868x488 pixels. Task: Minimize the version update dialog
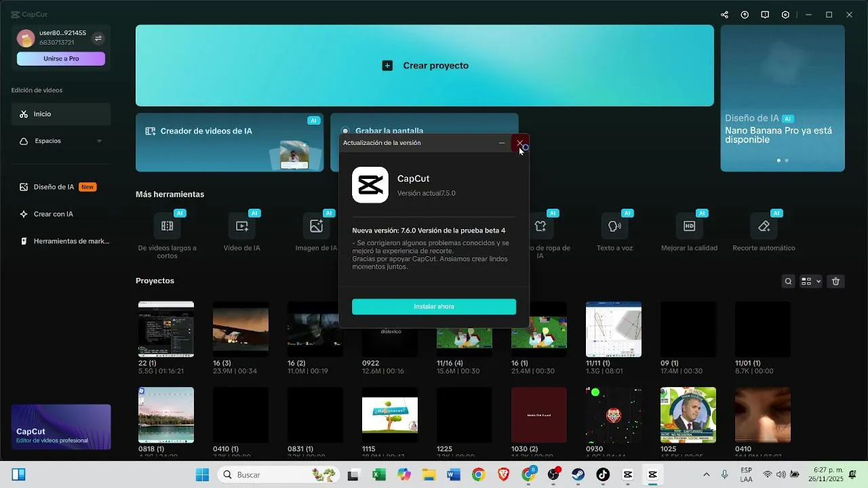[x=502, y=143]
